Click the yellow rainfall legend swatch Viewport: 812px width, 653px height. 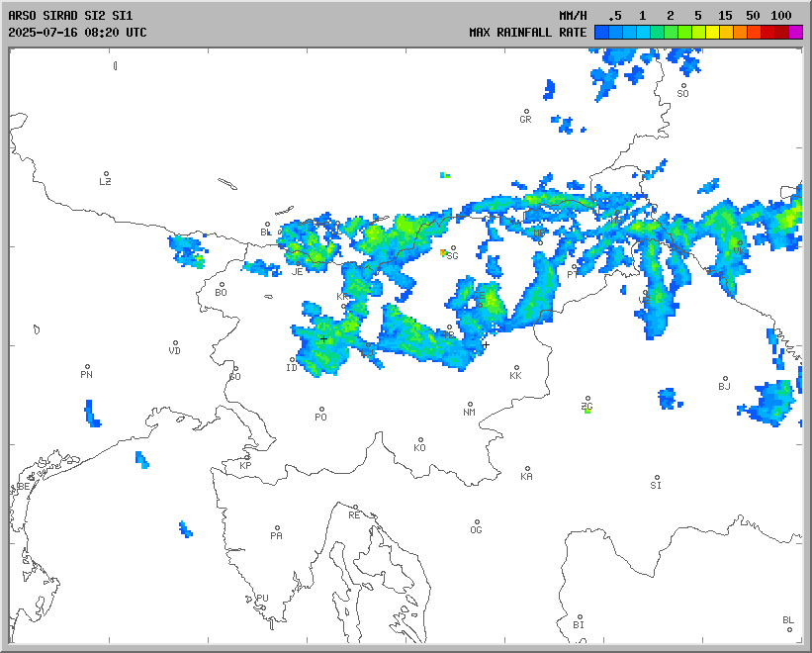(712, 33)
